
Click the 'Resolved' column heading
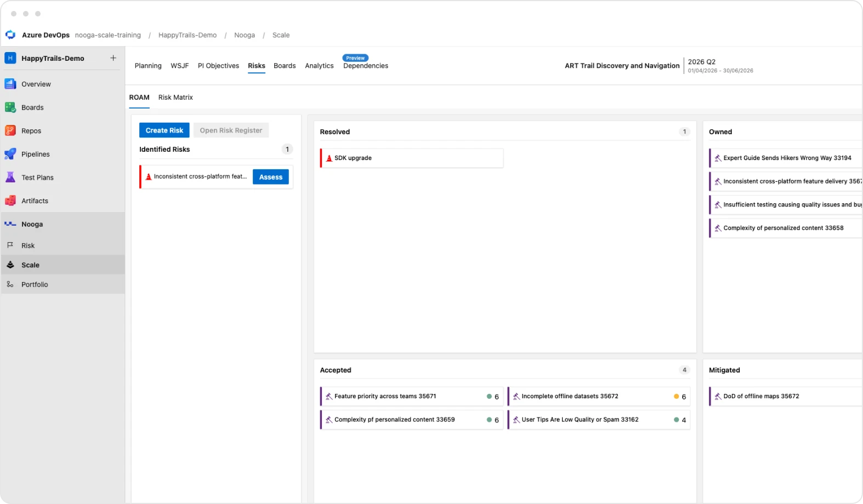[335, 132]
